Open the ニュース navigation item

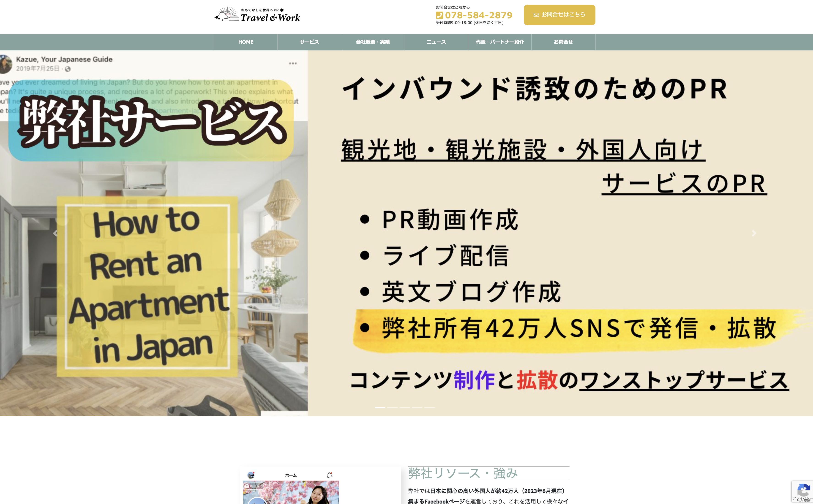[436, 42]
